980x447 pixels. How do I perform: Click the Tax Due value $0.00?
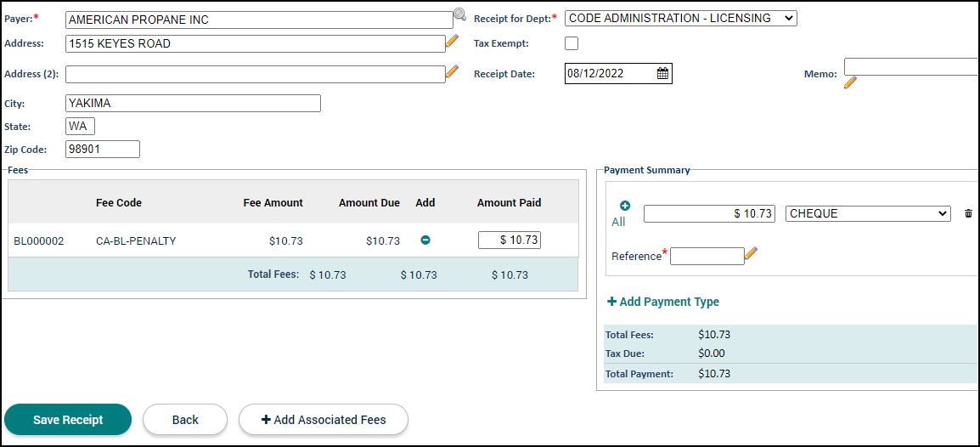pos(712,354)
